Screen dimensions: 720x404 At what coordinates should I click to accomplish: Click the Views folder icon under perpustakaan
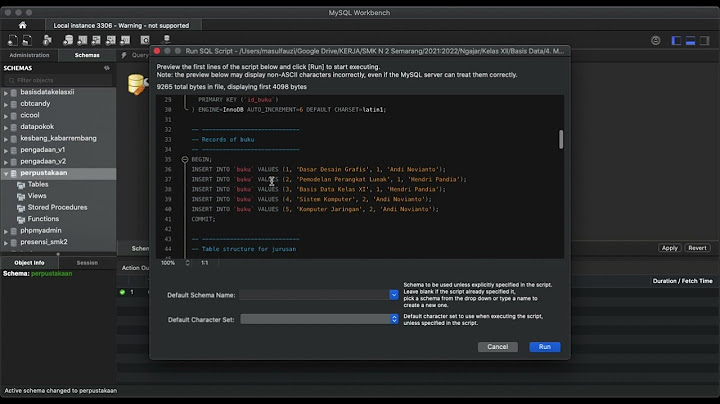[x=21, y=196]
